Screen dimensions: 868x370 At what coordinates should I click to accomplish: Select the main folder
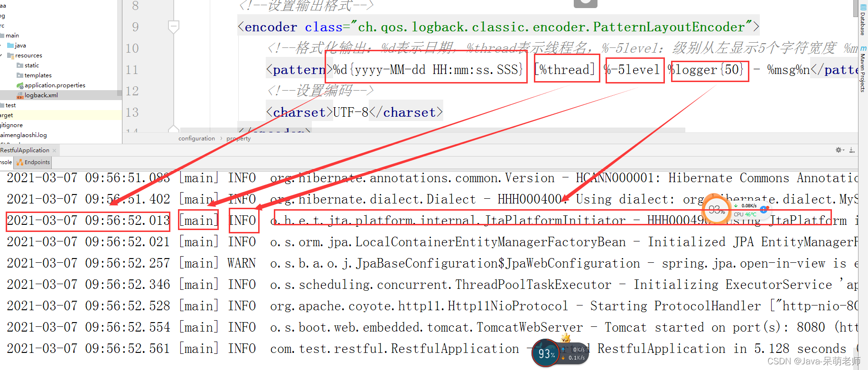(x=12, y=36)
